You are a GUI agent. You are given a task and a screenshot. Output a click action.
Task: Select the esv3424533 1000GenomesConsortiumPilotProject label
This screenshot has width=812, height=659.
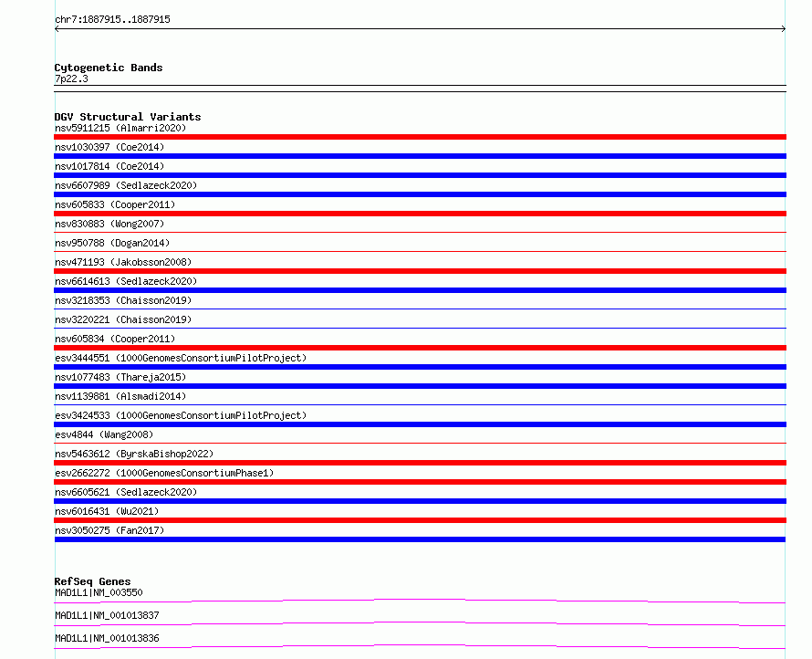(x=181, y=415)
